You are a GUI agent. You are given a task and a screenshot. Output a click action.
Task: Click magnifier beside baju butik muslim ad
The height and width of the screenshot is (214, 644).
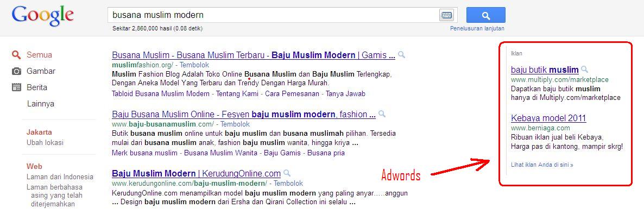pos(584,70)
